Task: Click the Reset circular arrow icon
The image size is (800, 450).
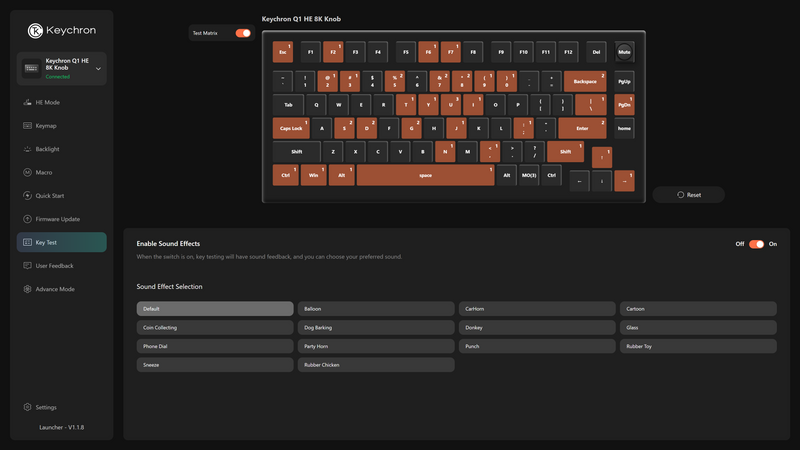Action: 681,195
